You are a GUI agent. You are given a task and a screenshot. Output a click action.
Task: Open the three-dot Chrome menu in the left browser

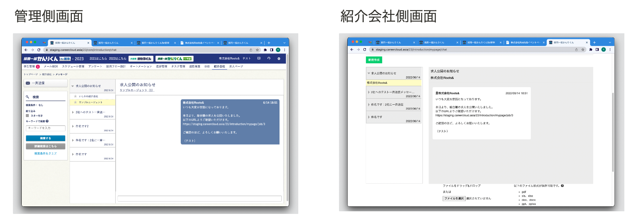tap(284, 50)
